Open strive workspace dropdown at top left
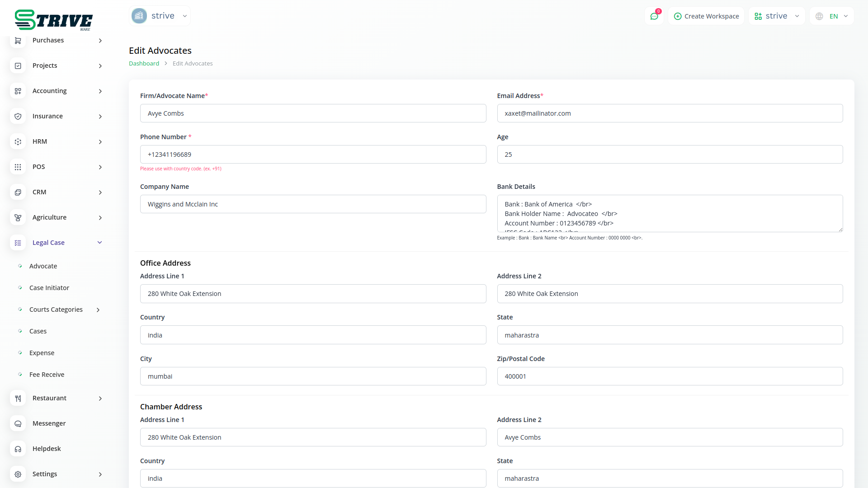This screenshot has height=488, width=868. (160, 16)
